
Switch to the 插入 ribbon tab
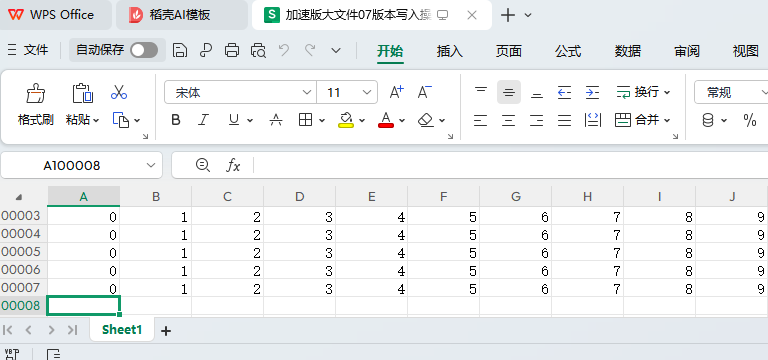pyautogui.click(x=450, y=50)
